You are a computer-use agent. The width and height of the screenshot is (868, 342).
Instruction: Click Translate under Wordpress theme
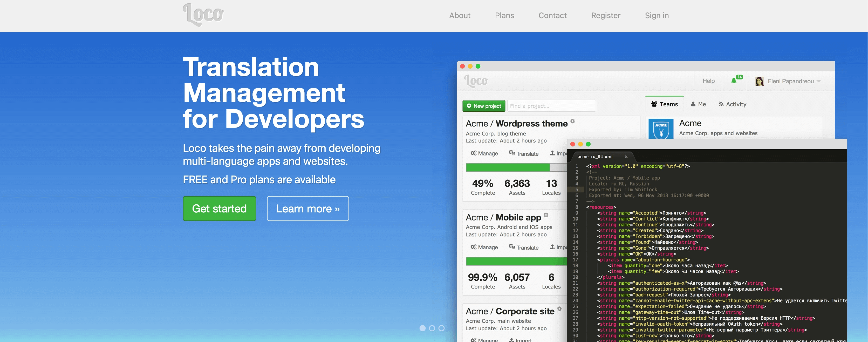[x=524, y=153]
